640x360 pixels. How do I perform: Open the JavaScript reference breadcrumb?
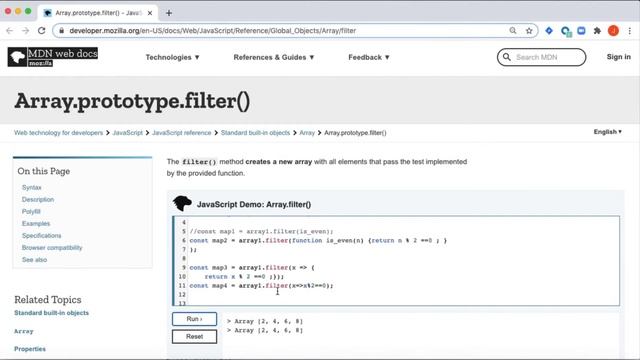pyautogui.click(x=182, y=133)
